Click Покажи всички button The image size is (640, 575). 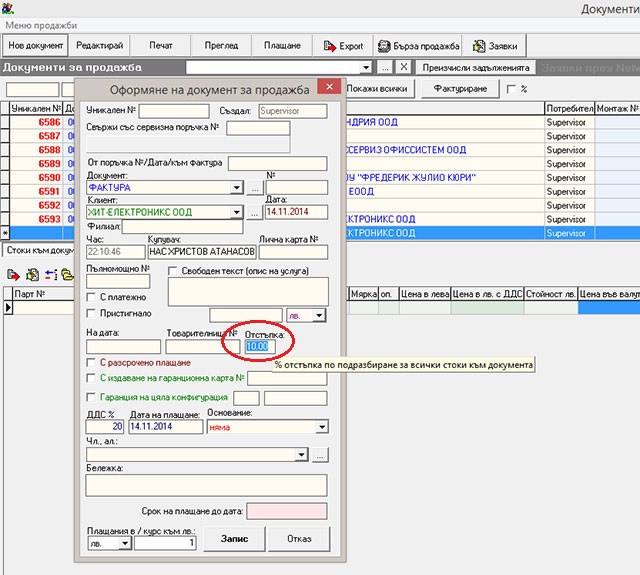(380, 89)
